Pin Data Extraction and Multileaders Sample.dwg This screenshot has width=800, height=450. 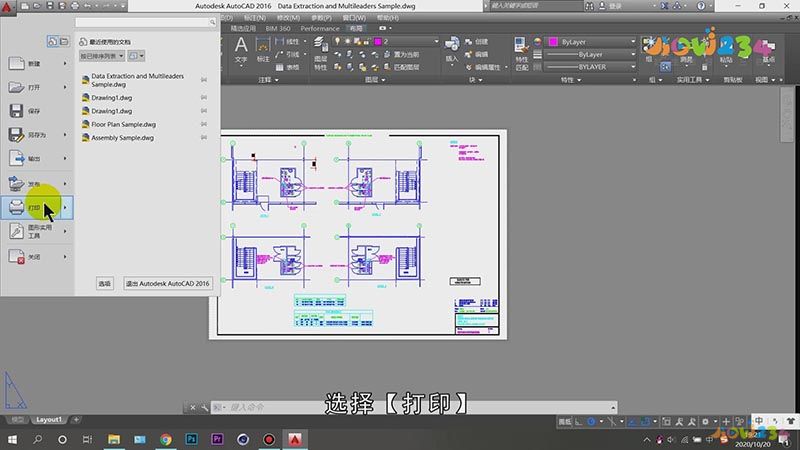tap(204, 80)
